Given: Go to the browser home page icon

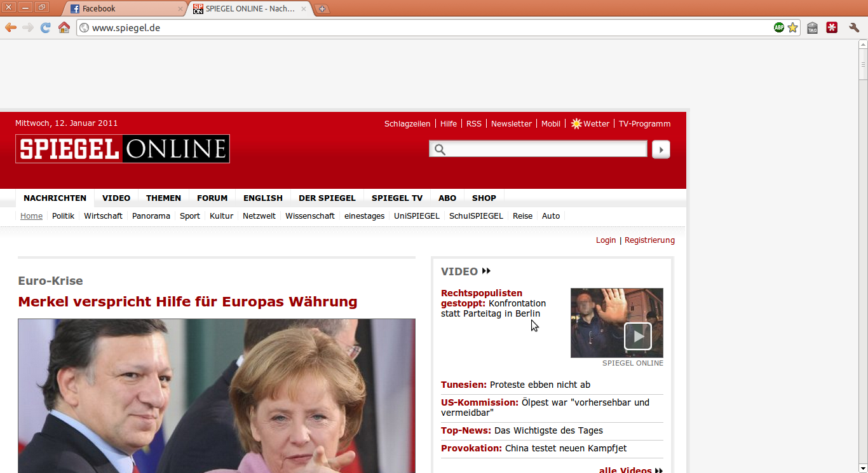Looking at the screenshot, I should [x=64, y=27].
